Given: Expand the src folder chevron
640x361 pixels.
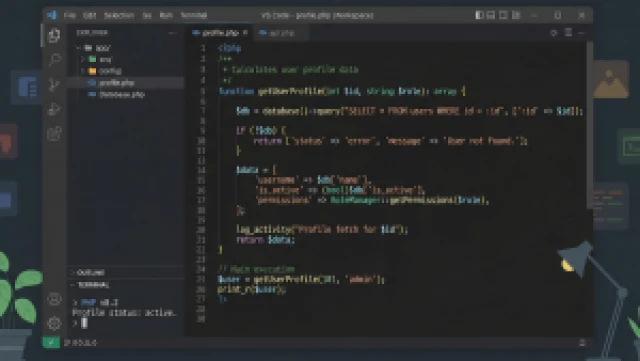Looking at the screenshot, I should 83,59.
